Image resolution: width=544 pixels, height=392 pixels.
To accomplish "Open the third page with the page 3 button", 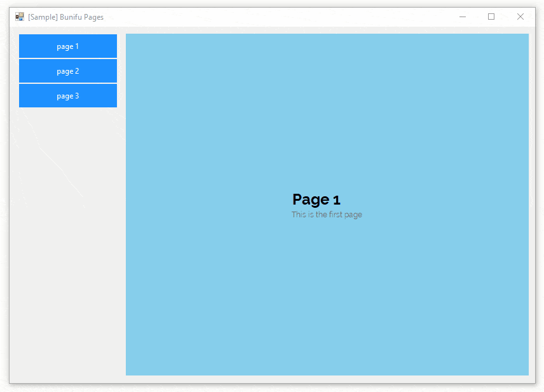I will click(67, 95).
